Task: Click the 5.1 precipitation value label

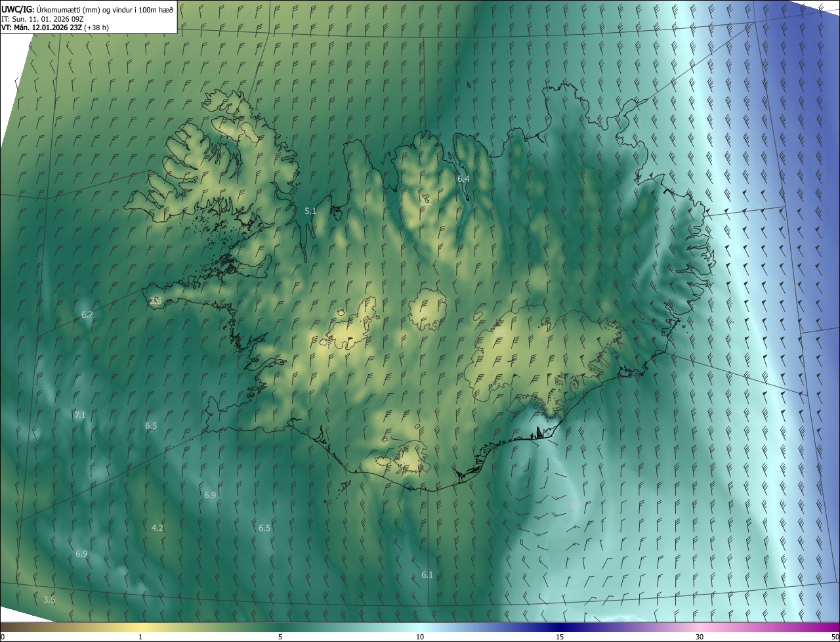Action: (311, 211)
